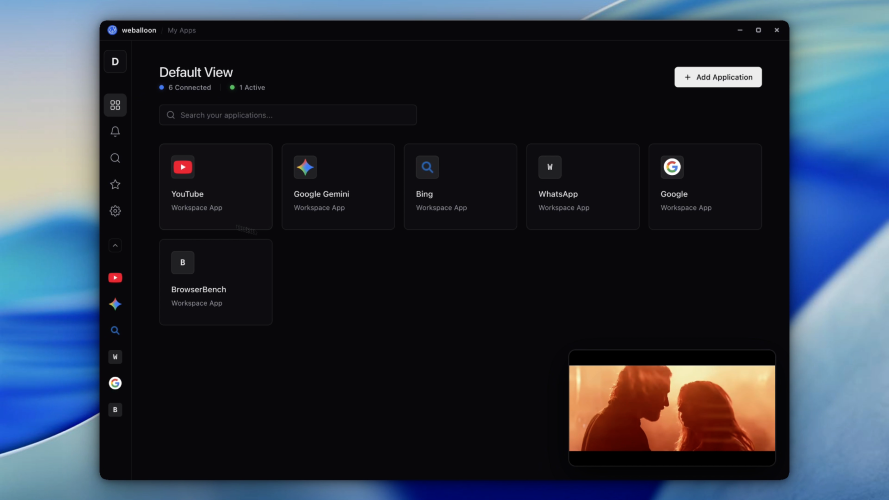Click the picture-in-picture video thumbnail
This screenshot has width=889, height=500.
click(672, 408)
